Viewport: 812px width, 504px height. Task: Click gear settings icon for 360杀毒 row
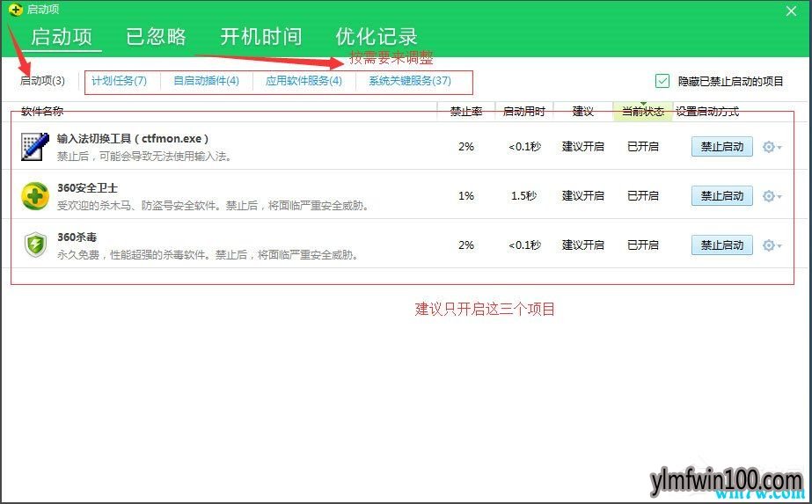click(768, 245)
